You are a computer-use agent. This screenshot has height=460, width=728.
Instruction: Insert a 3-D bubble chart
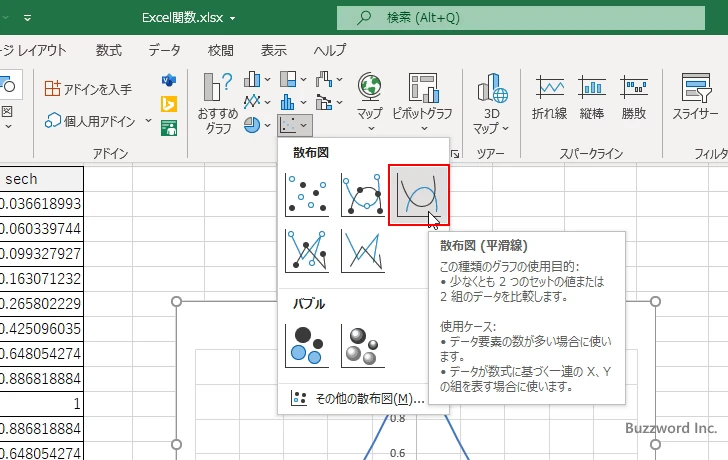pyautogui.click(x=363, y=346)
